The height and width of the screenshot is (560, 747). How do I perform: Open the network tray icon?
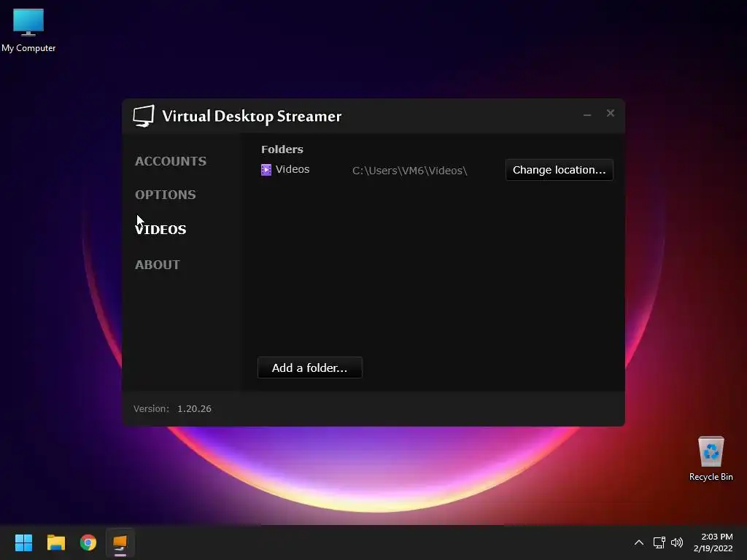659,542
